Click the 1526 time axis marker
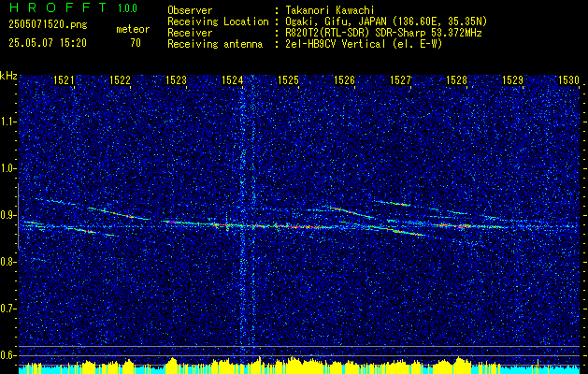Image resolution: width=588 pixels, height=374 pixels. [344, 79]
